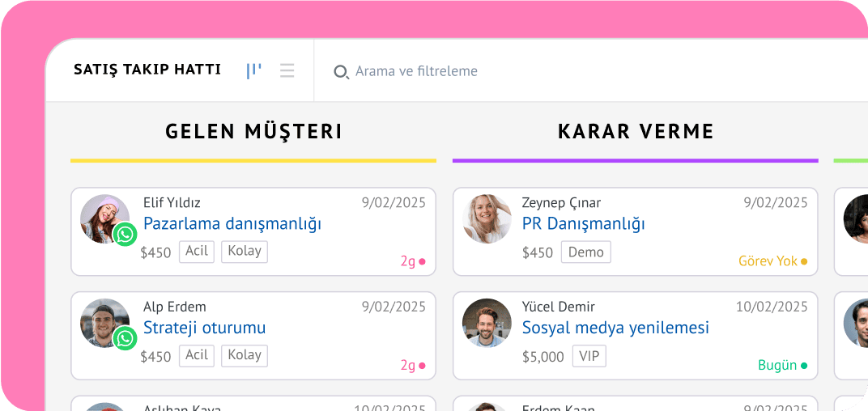Click the Demo tag on Zeynep Çınar card
This screenshot has height=411, width=868.
tap(585, 252)
